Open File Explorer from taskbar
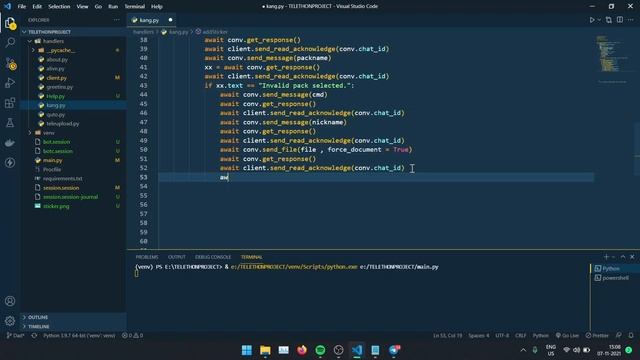The image size is (640, 360). point(265,350)
